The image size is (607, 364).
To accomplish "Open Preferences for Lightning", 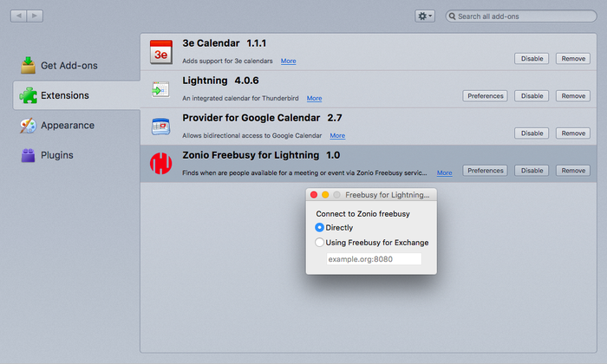I will pyautogui.click(x=485, y=96).
